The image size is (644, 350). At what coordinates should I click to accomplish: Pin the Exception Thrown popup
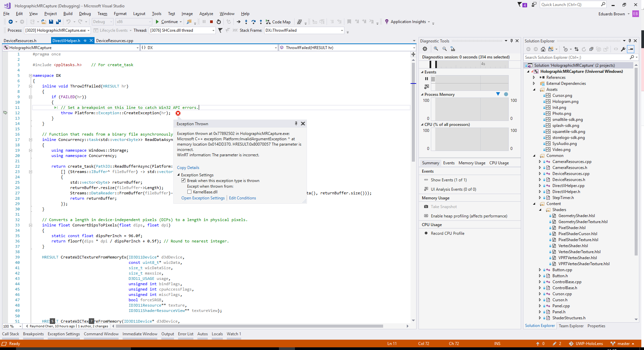click(296, 123)
